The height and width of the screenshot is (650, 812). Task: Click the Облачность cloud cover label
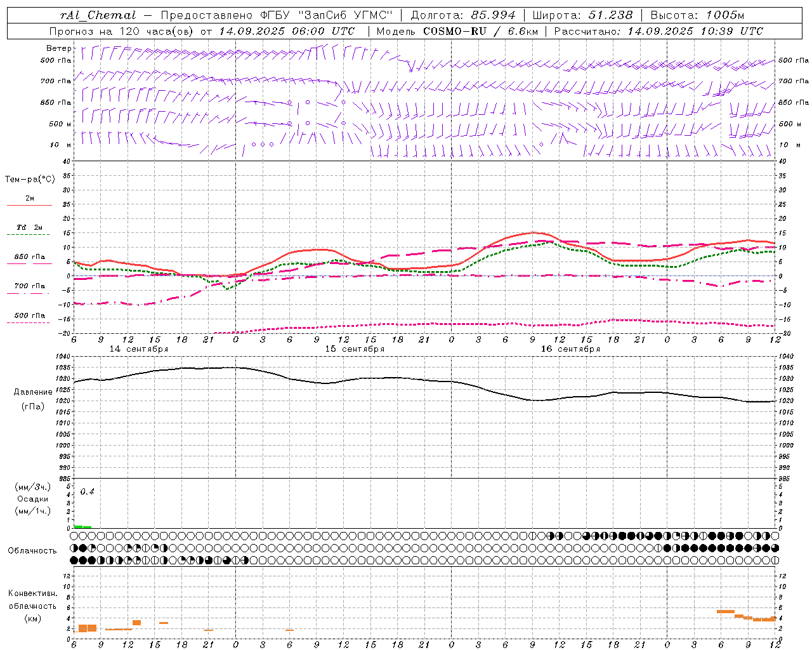pos(32,551)
